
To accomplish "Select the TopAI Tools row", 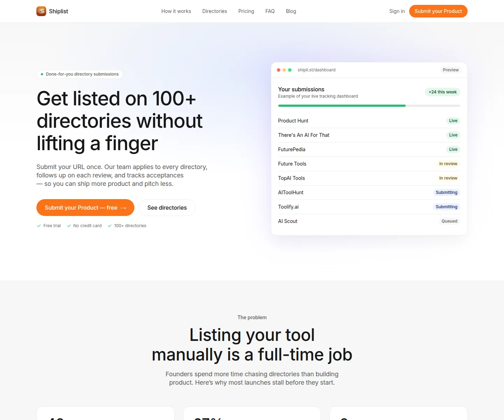I will coord(369,178).
